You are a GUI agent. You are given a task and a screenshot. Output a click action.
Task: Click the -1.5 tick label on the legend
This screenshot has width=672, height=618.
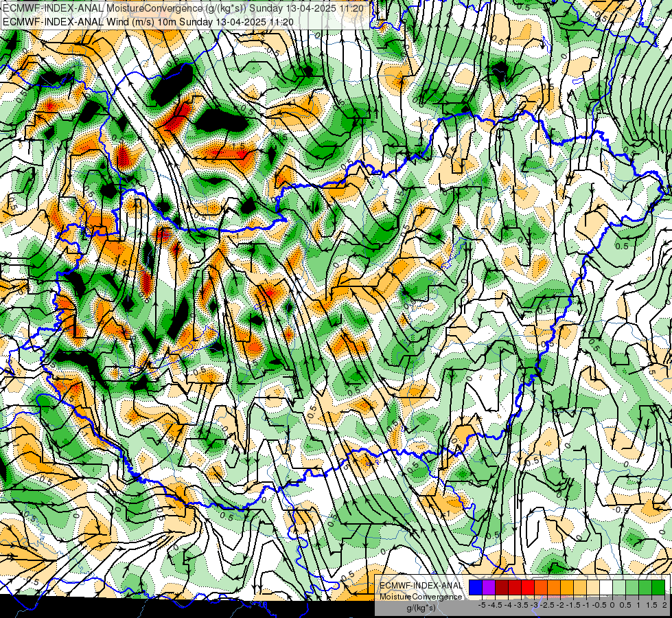pyautogui.click(x=573, y=605)
